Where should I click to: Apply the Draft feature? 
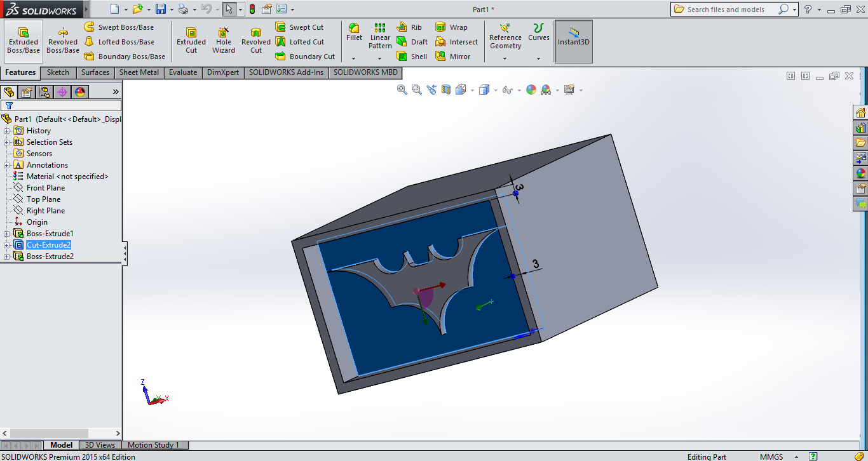pyautogui.click(x=412, y=42)
